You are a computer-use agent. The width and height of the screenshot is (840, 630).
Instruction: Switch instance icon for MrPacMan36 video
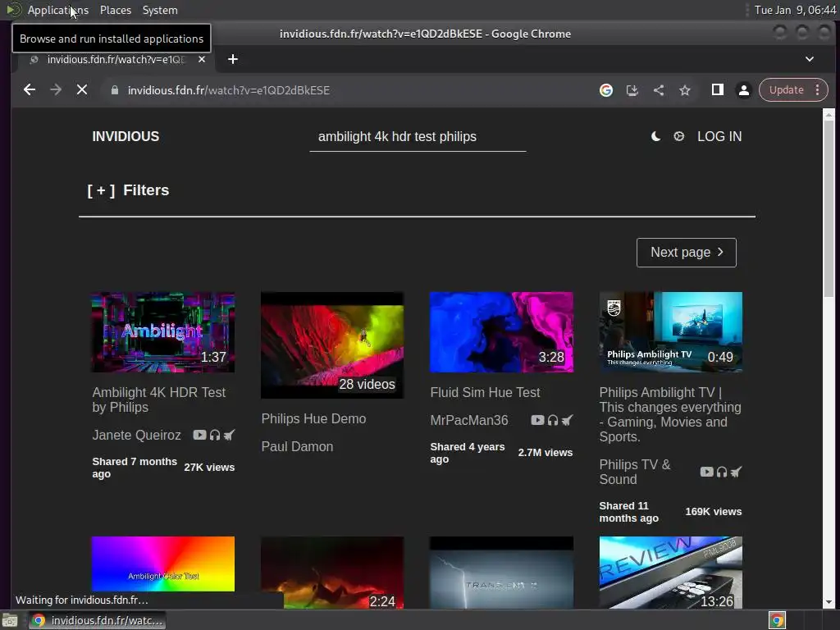point(568,420)
